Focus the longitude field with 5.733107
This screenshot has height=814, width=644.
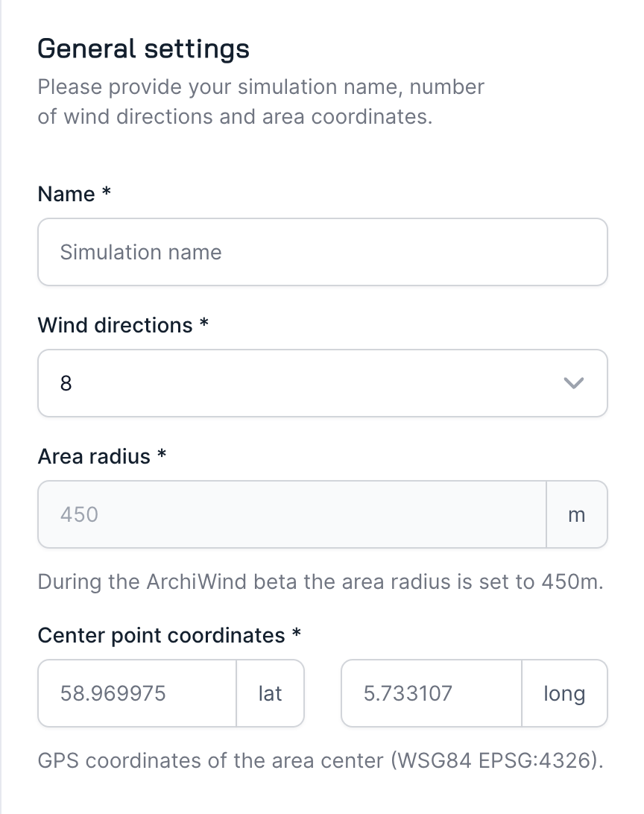point(431,693)
